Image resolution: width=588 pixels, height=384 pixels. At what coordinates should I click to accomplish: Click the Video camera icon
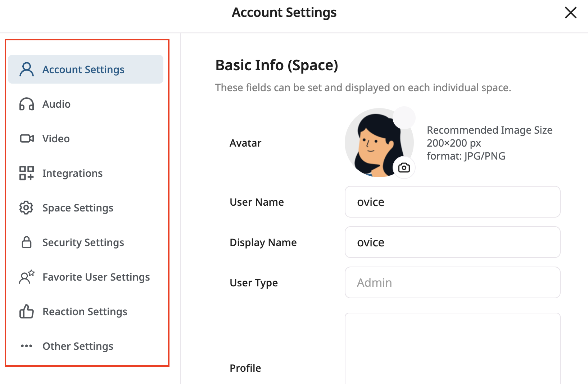[x=26, y=138]
